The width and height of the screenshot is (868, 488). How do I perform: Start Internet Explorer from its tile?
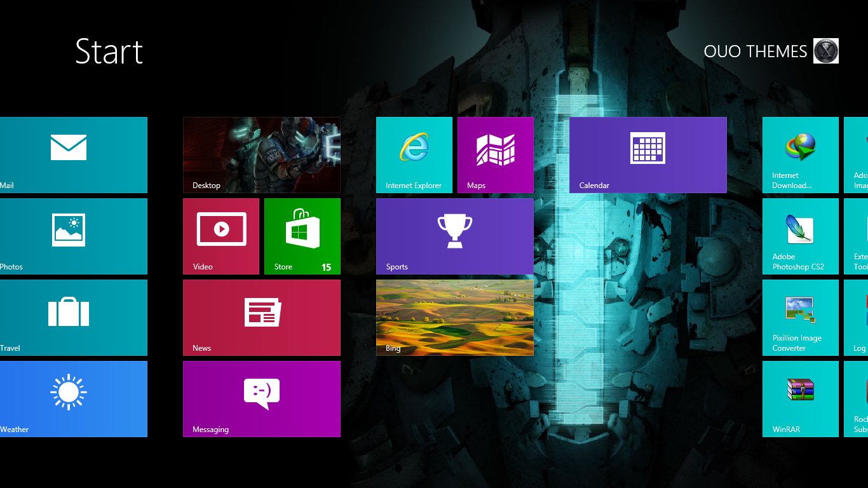click(414, 155)
